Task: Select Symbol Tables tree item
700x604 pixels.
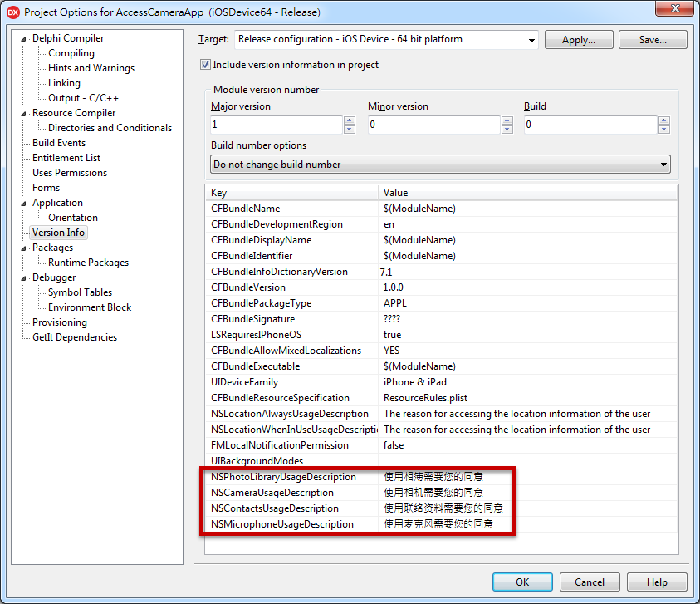Action: [80, 292]
